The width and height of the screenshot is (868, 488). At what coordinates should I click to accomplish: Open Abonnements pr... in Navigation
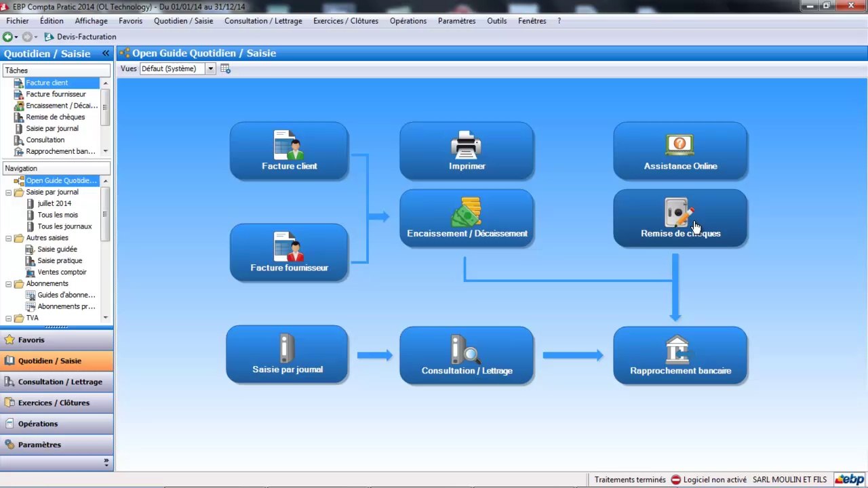coord(66,307)
